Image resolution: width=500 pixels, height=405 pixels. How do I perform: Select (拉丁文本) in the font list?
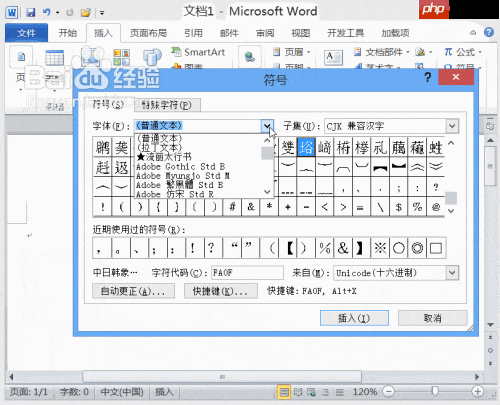[160, 147]
